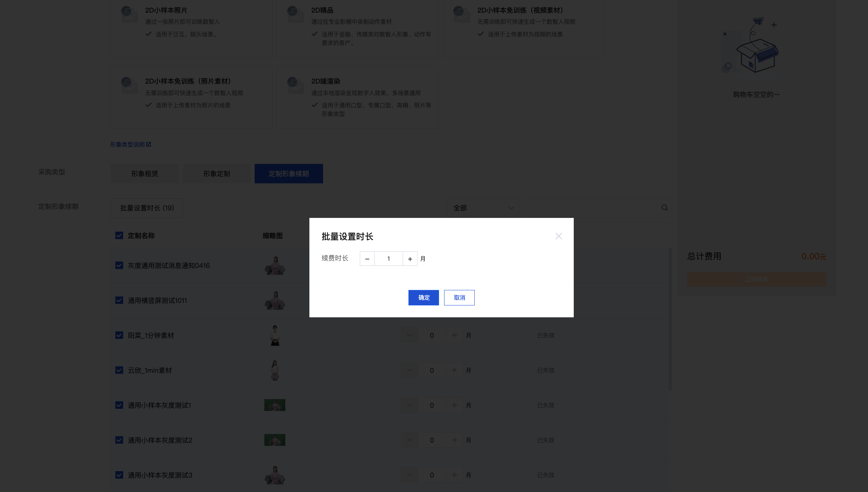
Task: Select the 定制形象续期 tab
Action: [288, 174]
